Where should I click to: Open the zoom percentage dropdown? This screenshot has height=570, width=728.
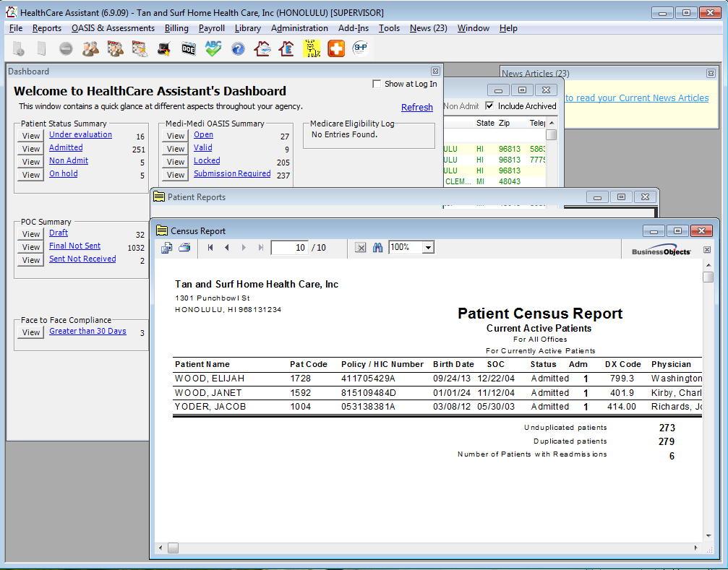click(428, 247)
